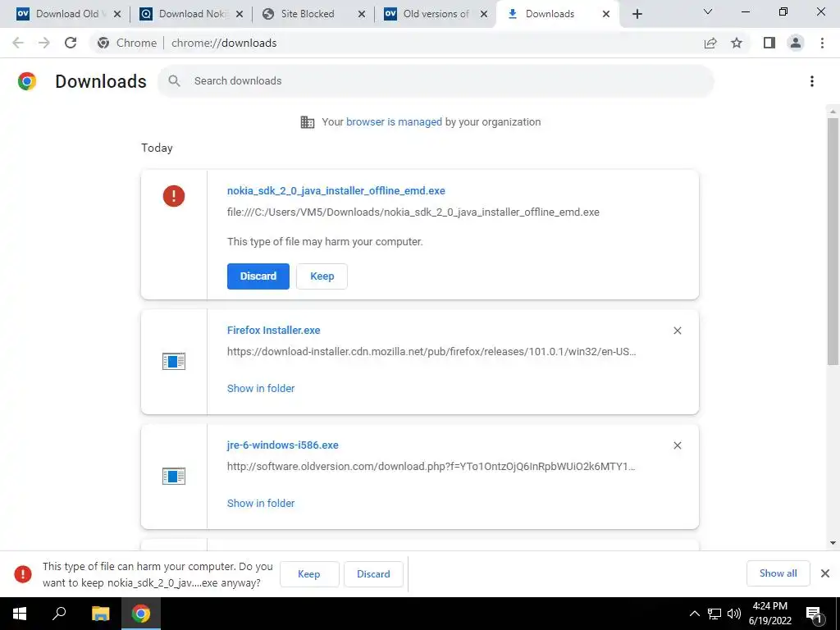Click the scrollbar down arrow
840x630 pixels.
(833, 543)
